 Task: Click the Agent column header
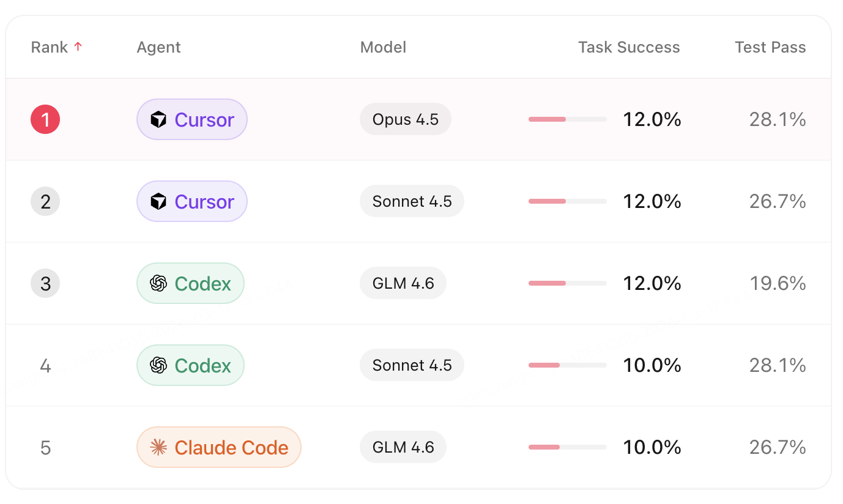tap(158, 47)
